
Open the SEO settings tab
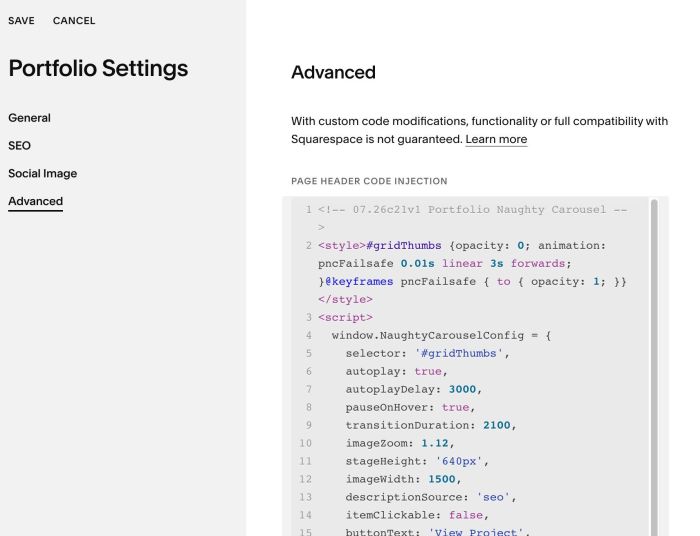[x=19, y=145]
